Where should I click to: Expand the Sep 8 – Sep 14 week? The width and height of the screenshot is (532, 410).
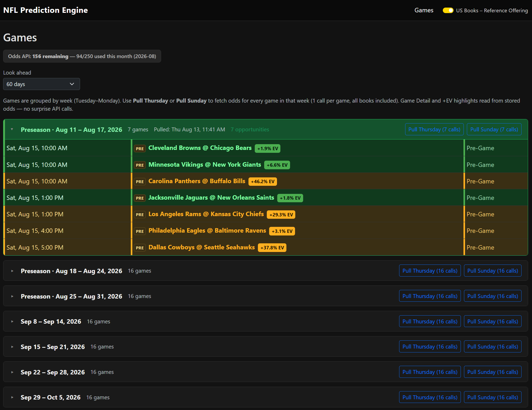(x=12, y=321)
